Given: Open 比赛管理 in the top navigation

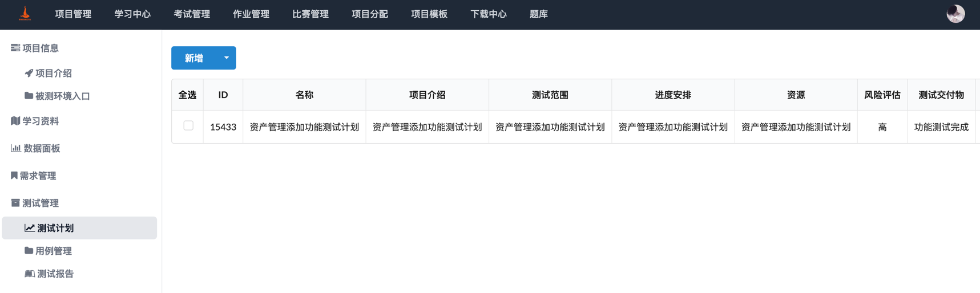Looking at the screenshot, I should [310, 14].
